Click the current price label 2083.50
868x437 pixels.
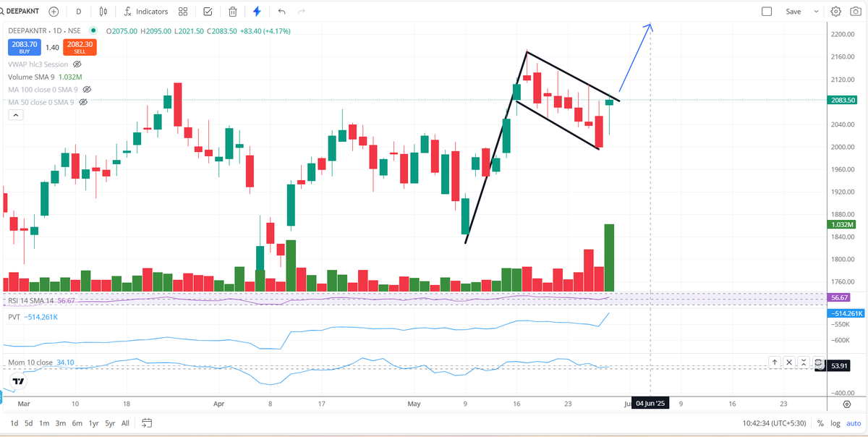[x=843, y=101]
